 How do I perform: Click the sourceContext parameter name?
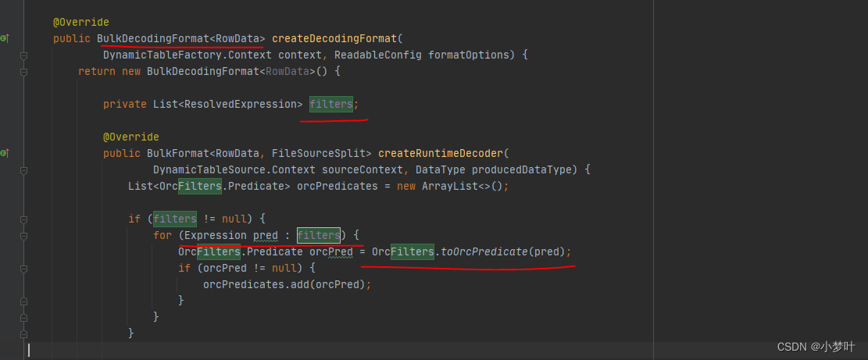coord(363,169)
